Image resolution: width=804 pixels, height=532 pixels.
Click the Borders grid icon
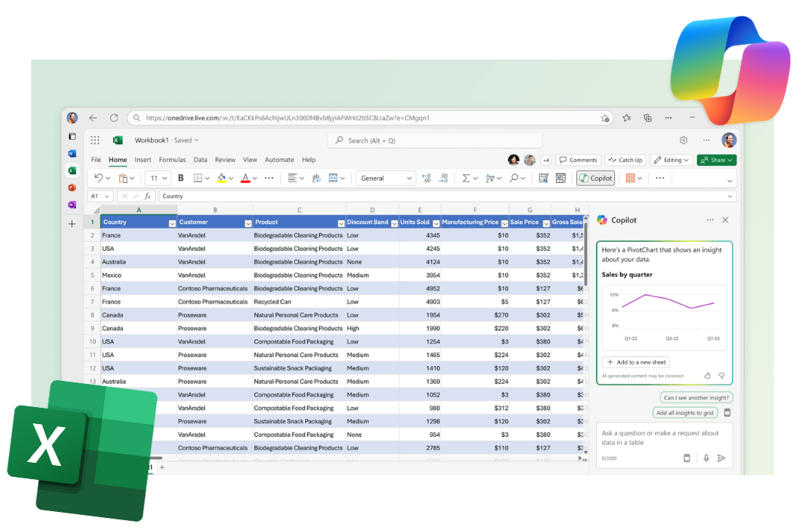[x=197, y=178]
